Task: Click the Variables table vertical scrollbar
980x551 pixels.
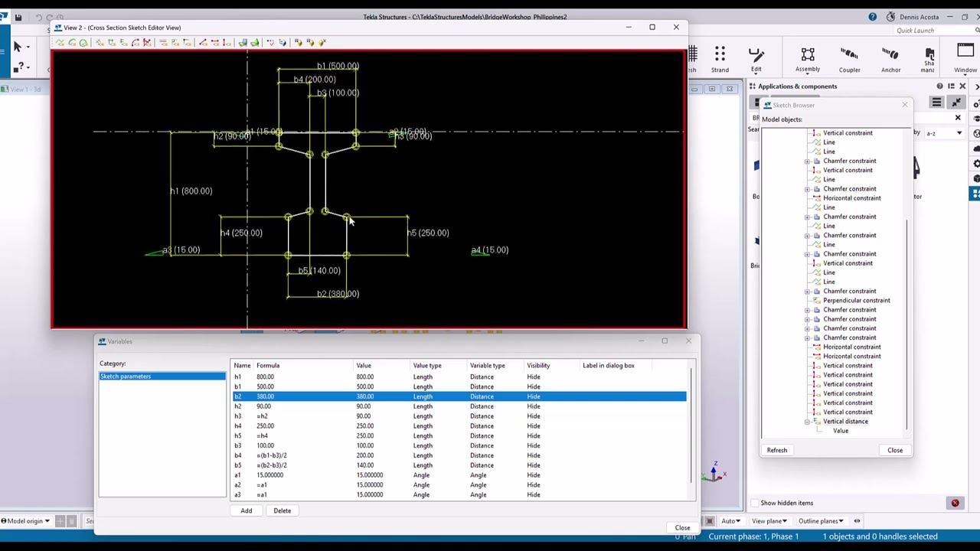Action: tap(691, 425)
